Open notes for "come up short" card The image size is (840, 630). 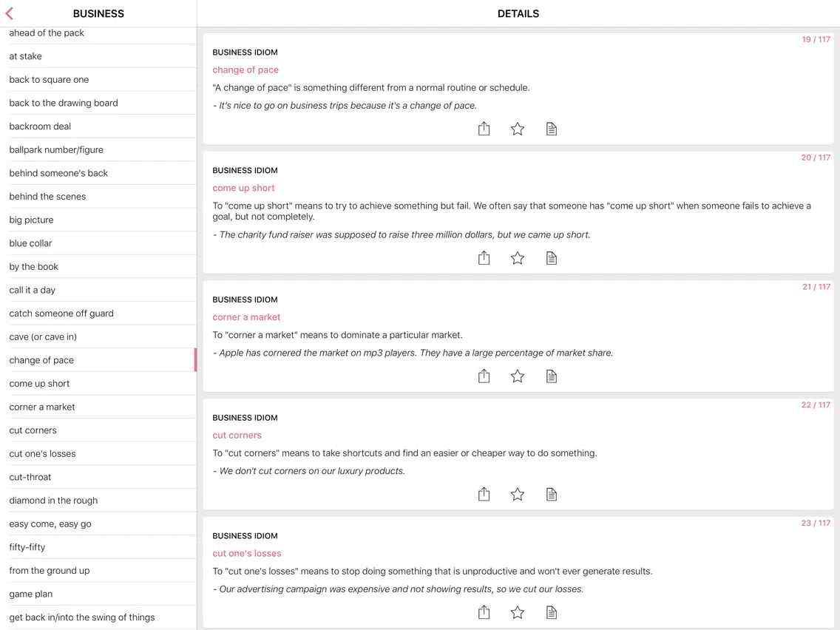(x=552, y=257)
